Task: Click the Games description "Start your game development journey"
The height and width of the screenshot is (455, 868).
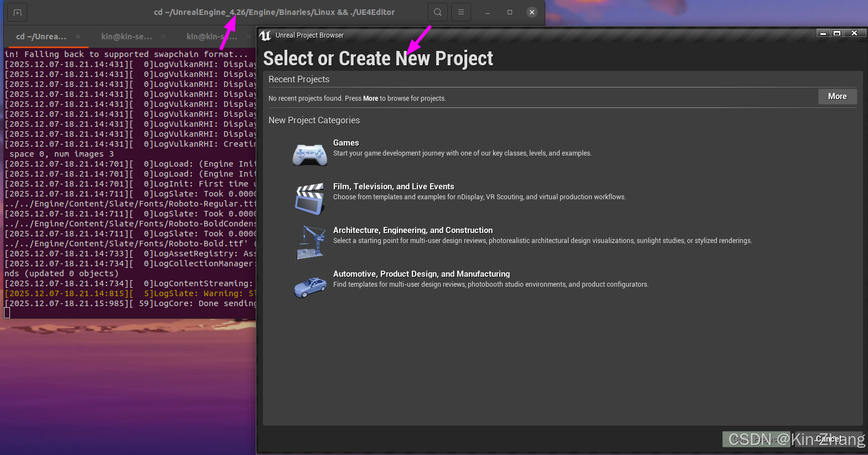Action: [462, 153]
